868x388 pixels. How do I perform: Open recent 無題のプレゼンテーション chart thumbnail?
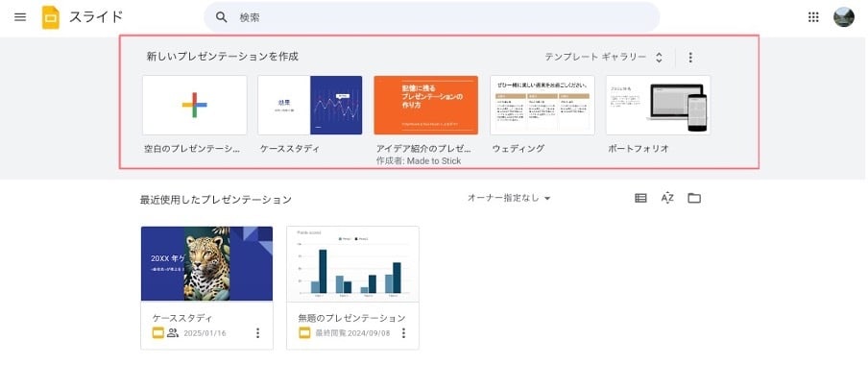352,264
